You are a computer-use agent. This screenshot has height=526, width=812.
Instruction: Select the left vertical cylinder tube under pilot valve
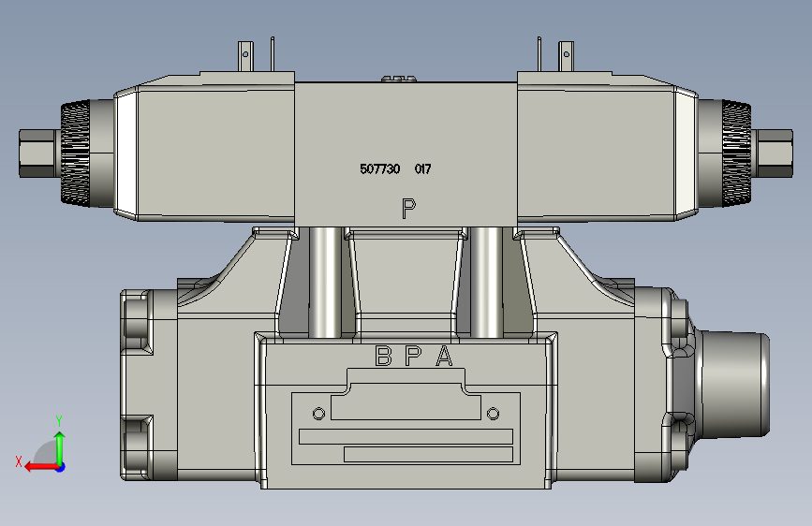(x=325, y=282)
